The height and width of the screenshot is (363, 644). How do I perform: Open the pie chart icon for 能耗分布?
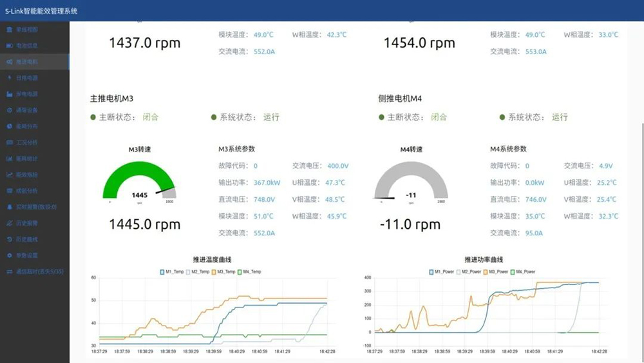(9, 126)
